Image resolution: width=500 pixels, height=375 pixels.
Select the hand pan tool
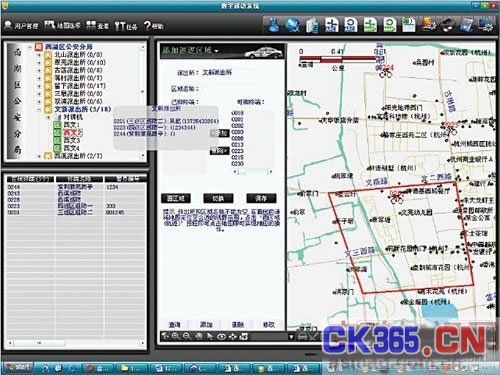[199, 336]
